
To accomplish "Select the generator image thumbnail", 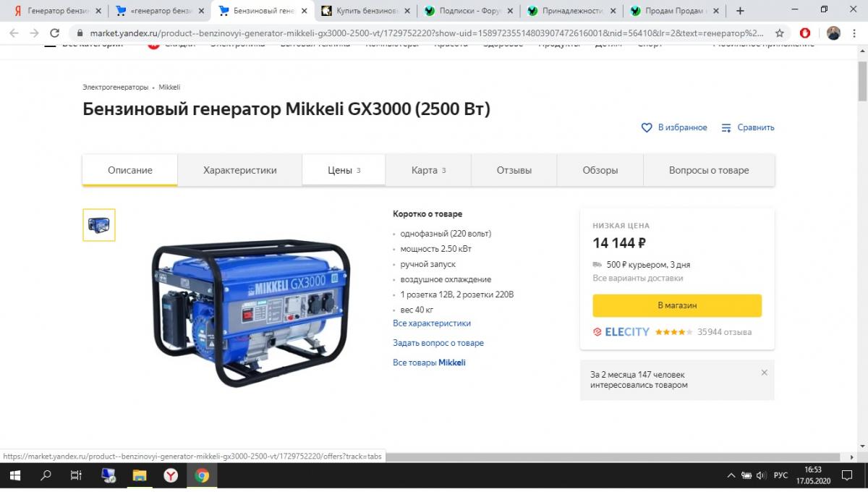I will (x=99, y=225).
